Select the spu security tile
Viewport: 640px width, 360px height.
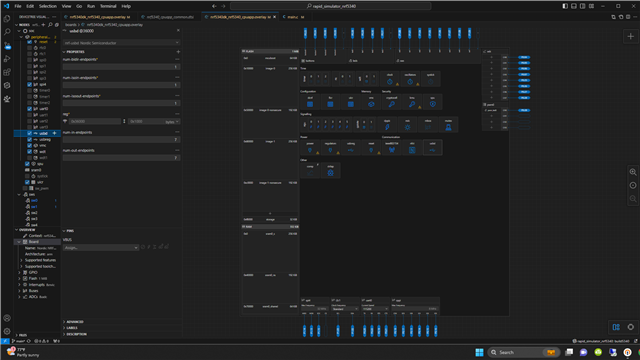click(432, 102)
